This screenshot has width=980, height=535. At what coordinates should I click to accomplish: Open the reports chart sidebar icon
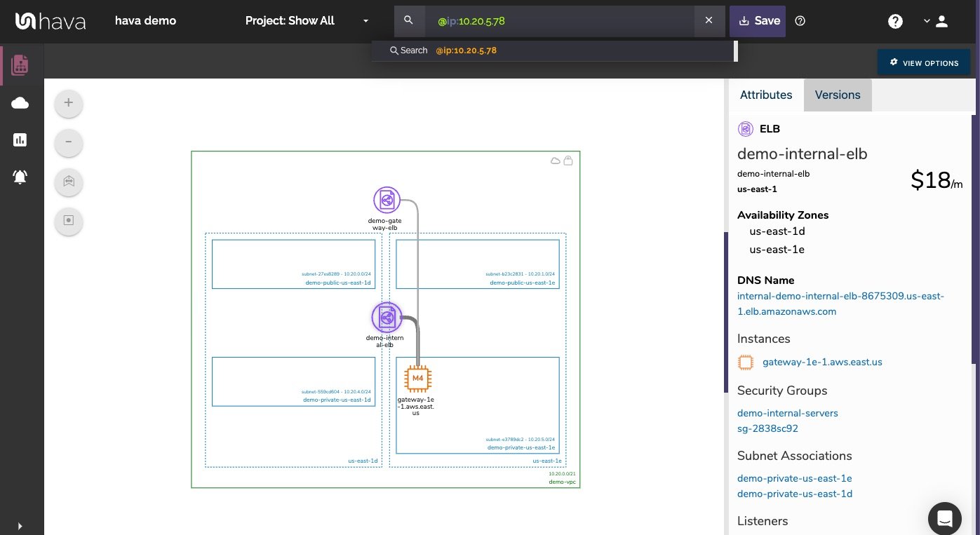20,140
